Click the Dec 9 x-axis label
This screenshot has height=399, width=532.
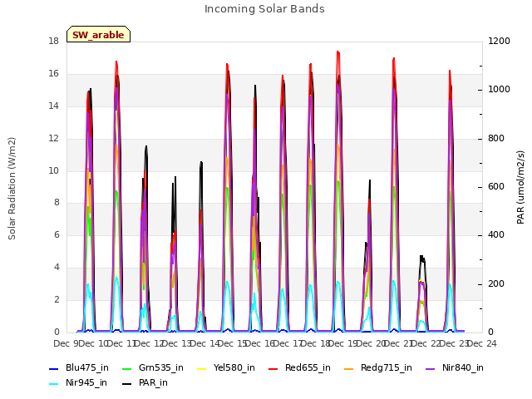(x=66, y=343)
